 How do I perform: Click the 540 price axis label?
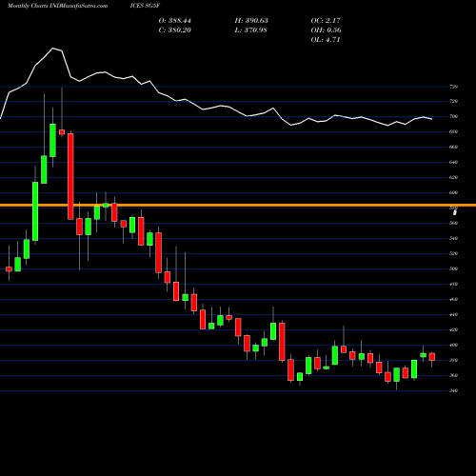point(454,238)
